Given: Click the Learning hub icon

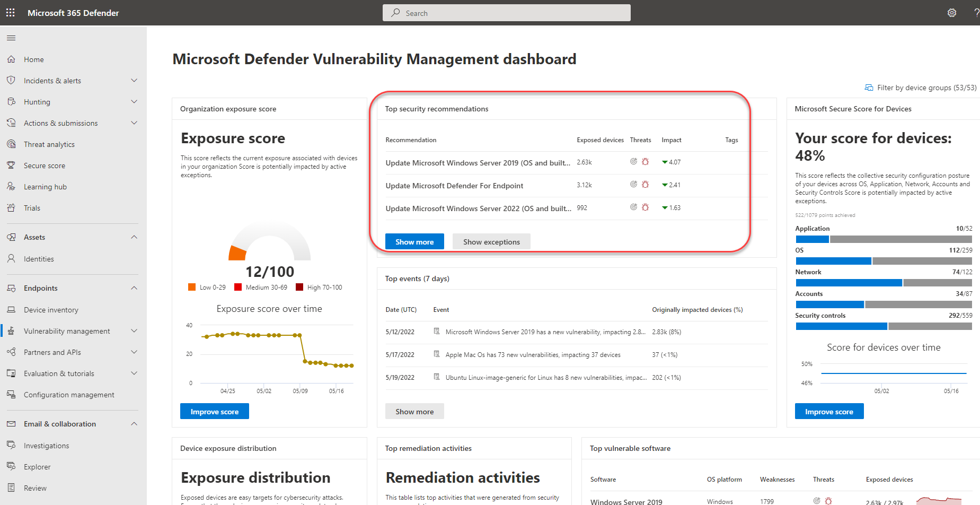Looking at the screenshot, I should pos(11,186).
